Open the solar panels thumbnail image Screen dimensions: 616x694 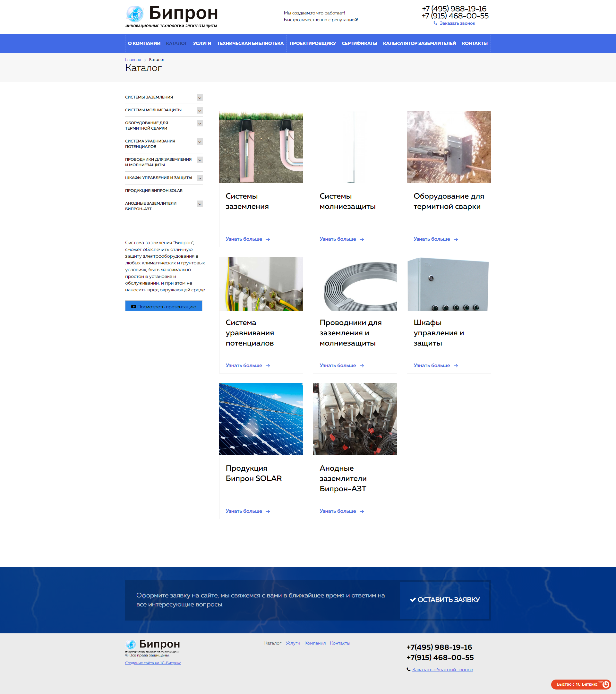pyautogui.click(x=261, y=419)
